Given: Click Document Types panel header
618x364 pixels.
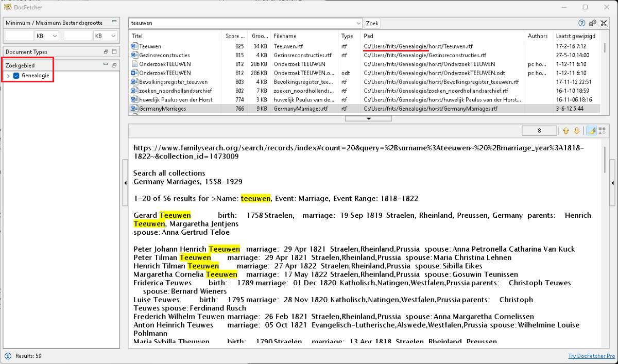Looking at the screenshot, I should (62, 51).
